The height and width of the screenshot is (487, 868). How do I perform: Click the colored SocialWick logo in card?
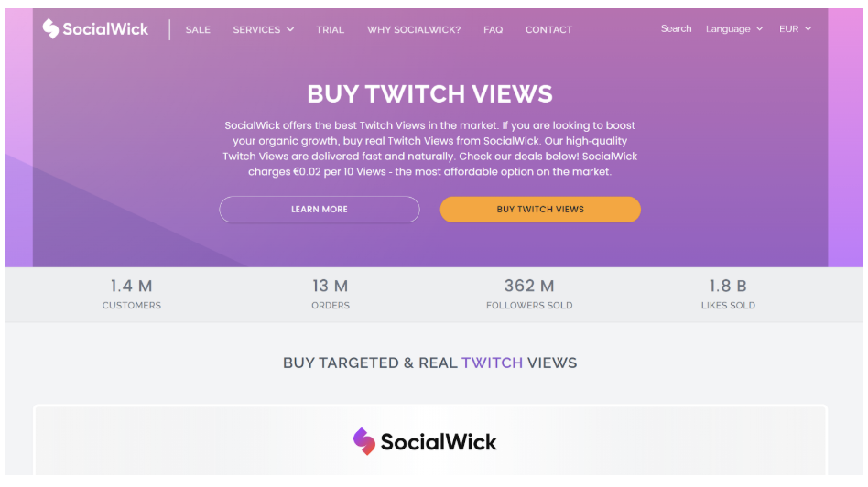click(x=425, y=441)
